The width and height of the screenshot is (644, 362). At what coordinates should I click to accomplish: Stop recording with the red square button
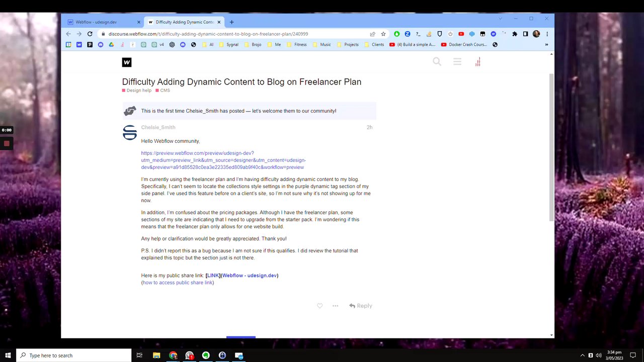coord(7,143)
